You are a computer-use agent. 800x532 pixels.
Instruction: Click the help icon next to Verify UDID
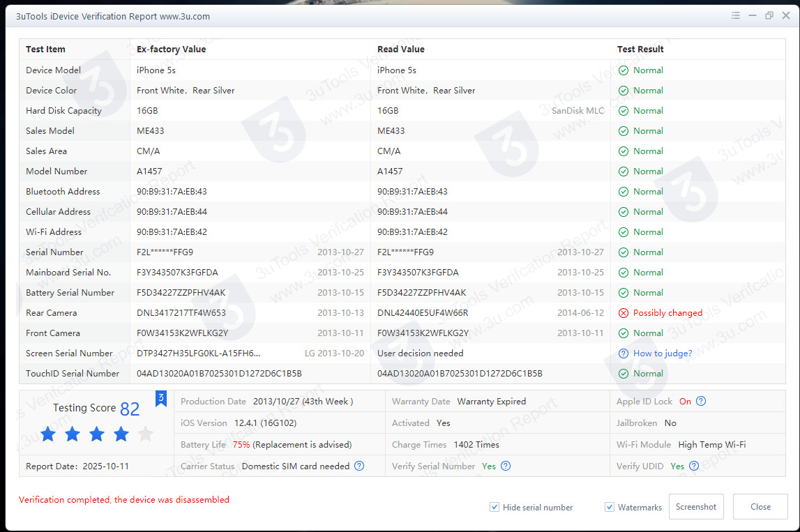tap(694, 466)
